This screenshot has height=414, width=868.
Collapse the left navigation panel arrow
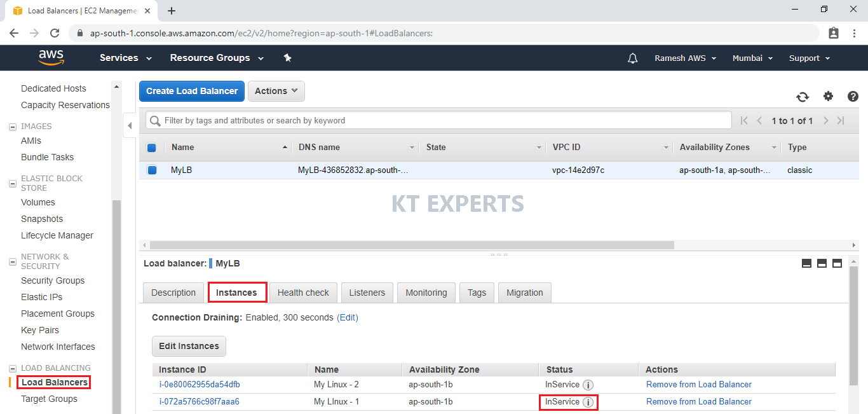tap(130, 125)
